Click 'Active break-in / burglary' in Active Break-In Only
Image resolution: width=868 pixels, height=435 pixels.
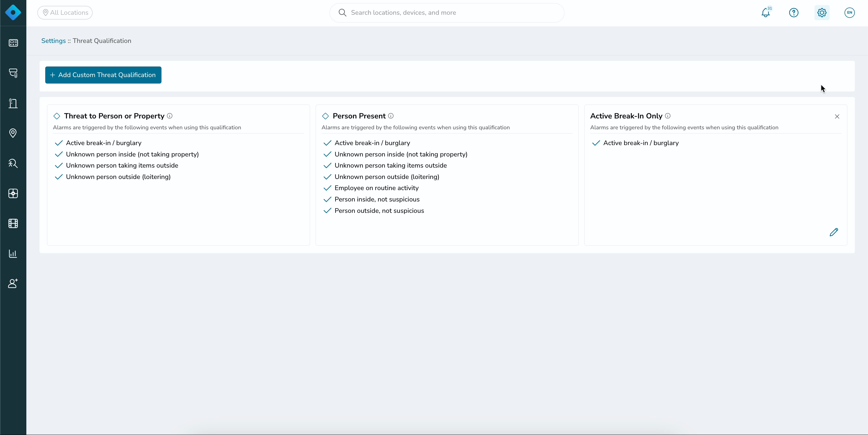[641, 143]
